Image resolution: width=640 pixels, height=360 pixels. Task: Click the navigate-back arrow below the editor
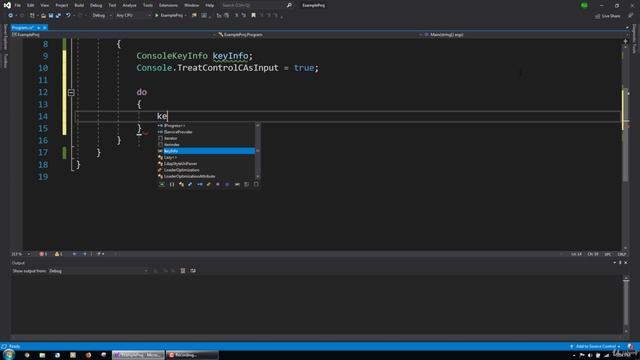74,254
